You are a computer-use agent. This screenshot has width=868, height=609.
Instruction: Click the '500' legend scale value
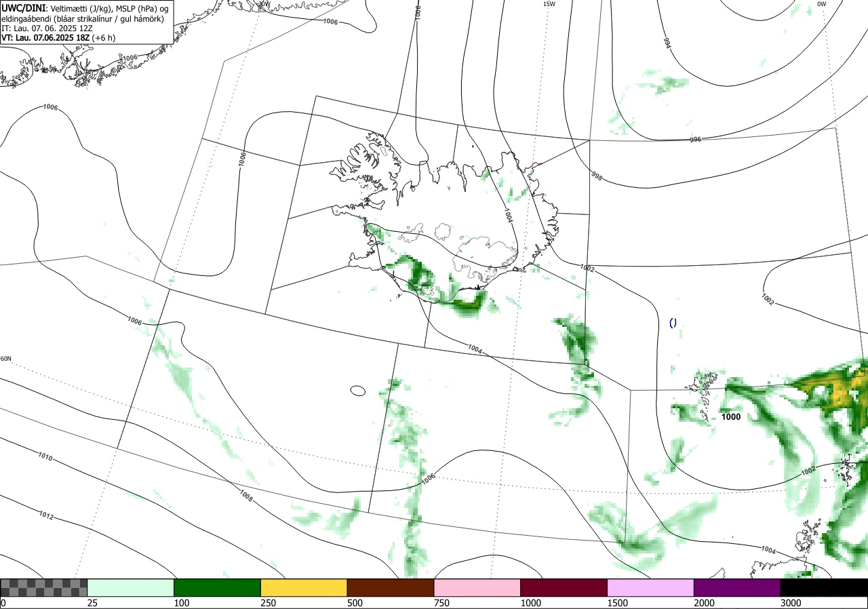tap(355, 603)
